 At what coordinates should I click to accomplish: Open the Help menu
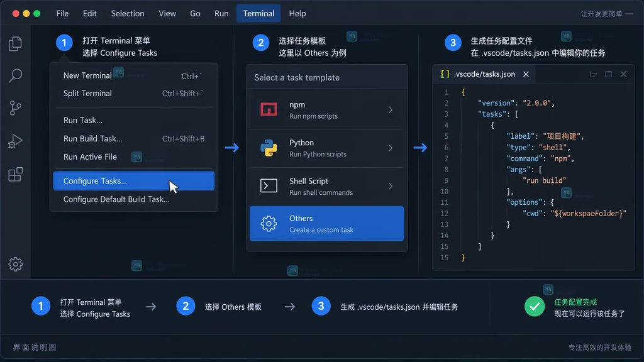[297, 14]
